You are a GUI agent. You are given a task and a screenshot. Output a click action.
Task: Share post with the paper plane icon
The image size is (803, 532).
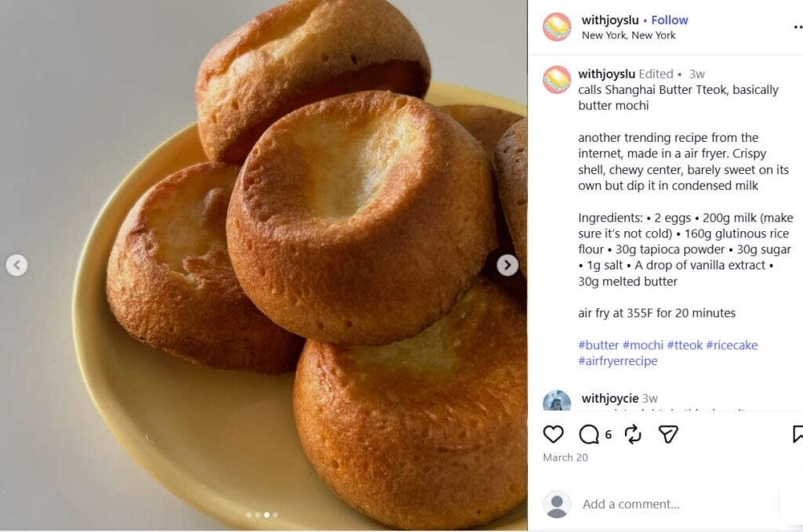coord(668,434)
